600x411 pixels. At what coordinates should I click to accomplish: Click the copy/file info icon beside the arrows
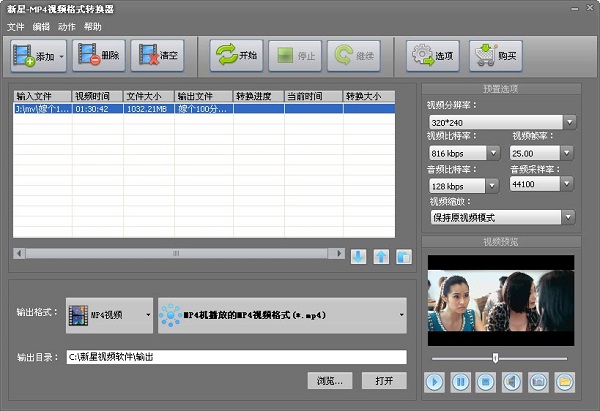coord(404,256)
